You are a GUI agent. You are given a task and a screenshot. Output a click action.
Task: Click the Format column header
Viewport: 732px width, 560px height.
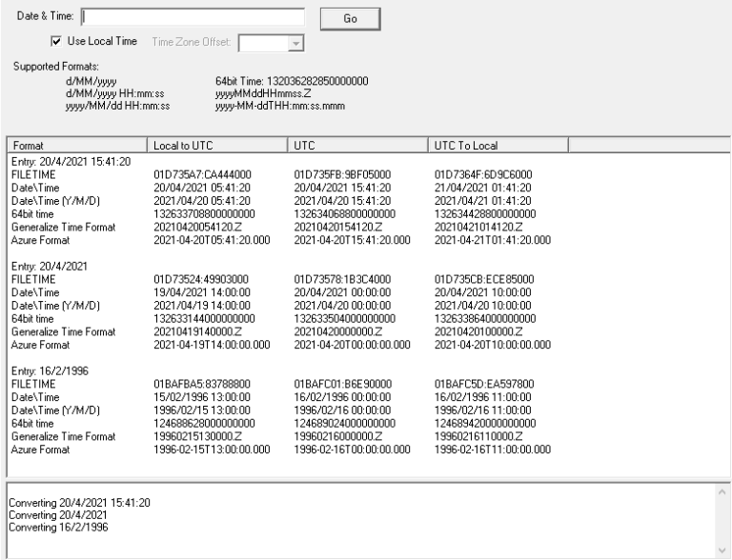77,146
